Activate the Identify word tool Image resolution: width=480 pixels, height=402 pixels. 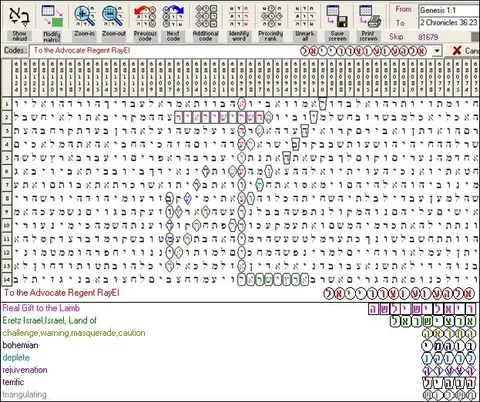[x=239, y=16]
